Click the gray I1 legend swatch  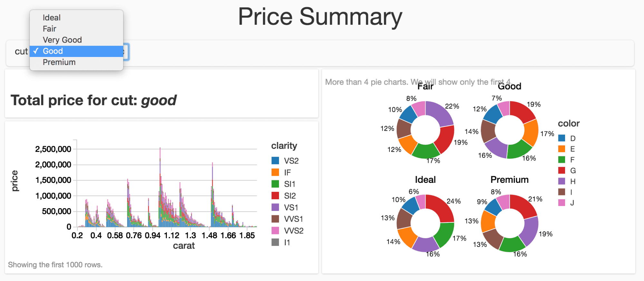[x=275, y=242]
